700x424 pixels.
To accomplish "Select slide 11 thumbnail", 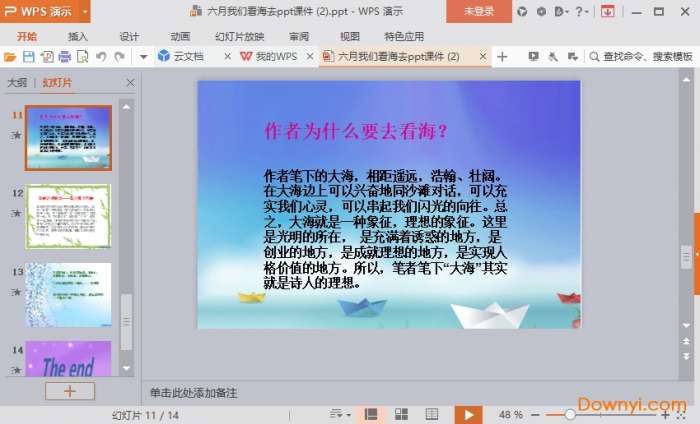I will (68, 138).
